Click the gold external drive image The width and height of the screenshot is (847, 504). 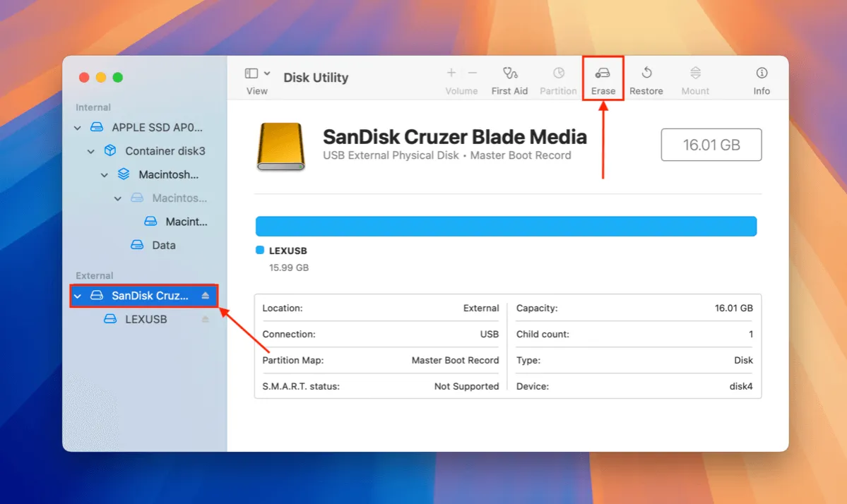[x=281, y=147]
